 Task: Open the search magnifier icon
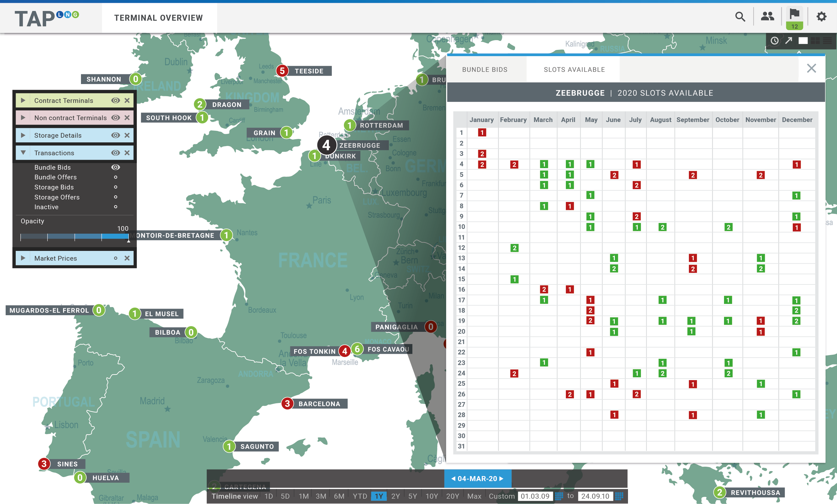pyautogui.click(x=740, y=17)
